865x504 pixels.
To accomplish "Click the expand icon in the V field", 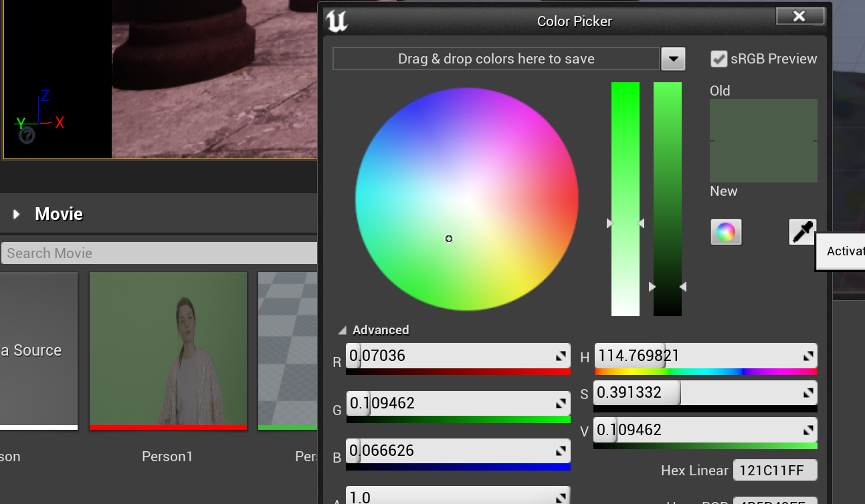I will click(x=808, y=430).
